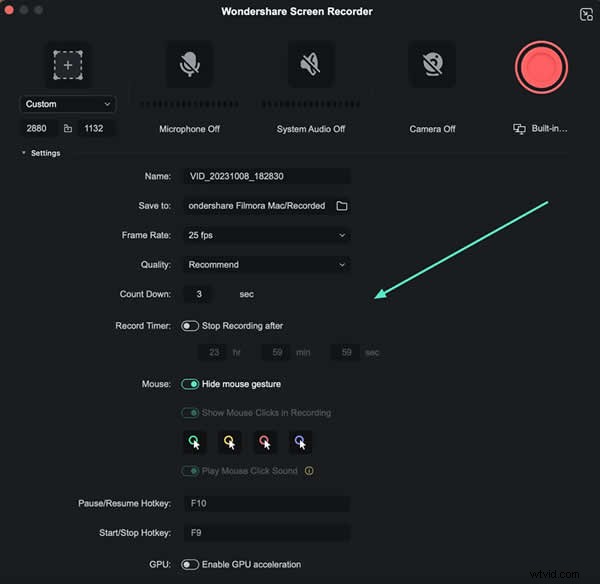Click the system audio level meter
Screen dimensions: 600x584
(311, 104)
